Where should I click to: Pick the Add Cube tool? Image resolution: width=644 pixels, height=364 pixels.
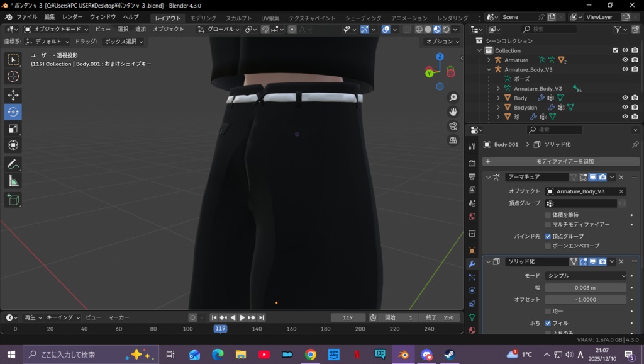pyautogui.click(x=13, y=200)
